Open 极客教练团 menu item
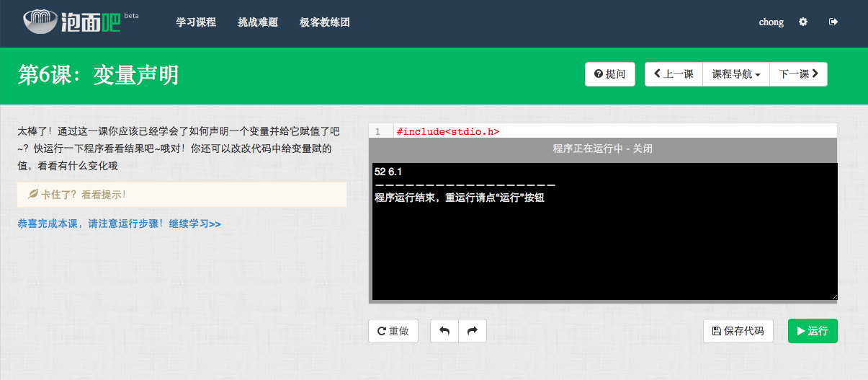The height and width of the screenshot is (380, 868). pos(324,22)
